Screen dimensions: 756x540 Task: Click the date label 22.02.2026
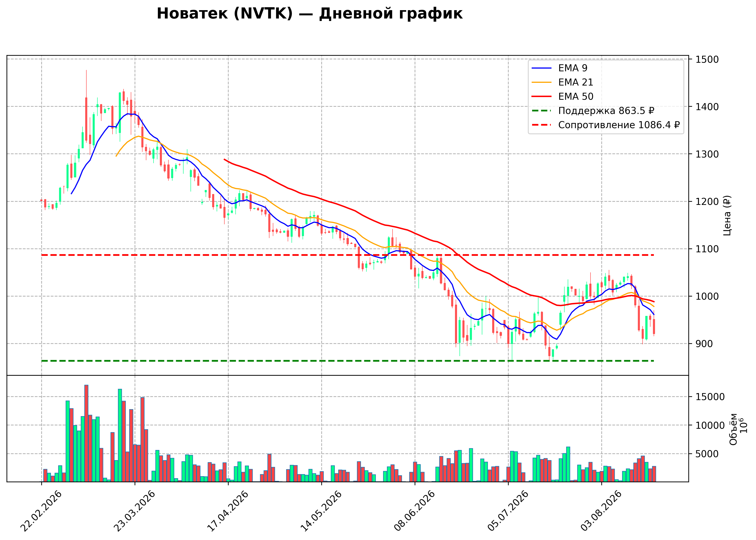[x=41, y=512]
